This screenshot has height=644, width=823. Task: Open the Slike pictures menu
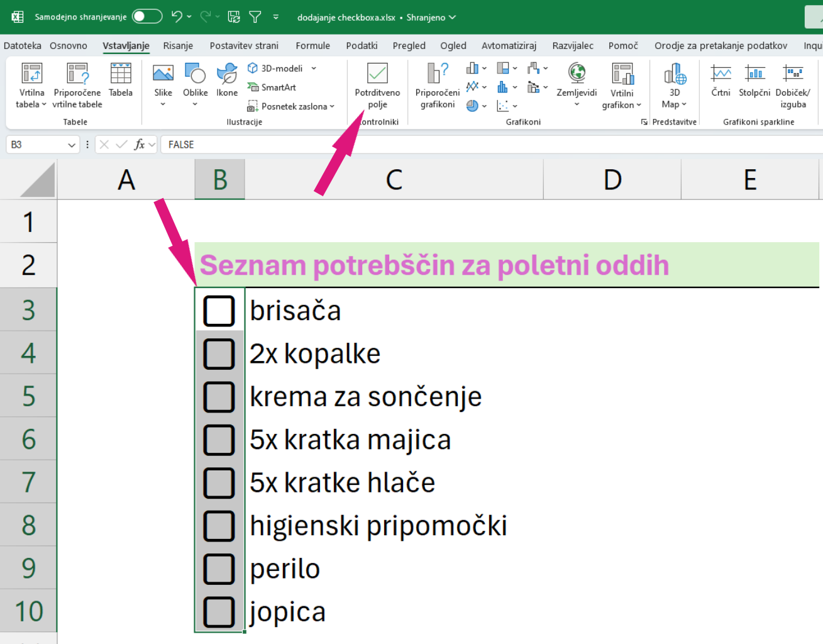[163, 86]
